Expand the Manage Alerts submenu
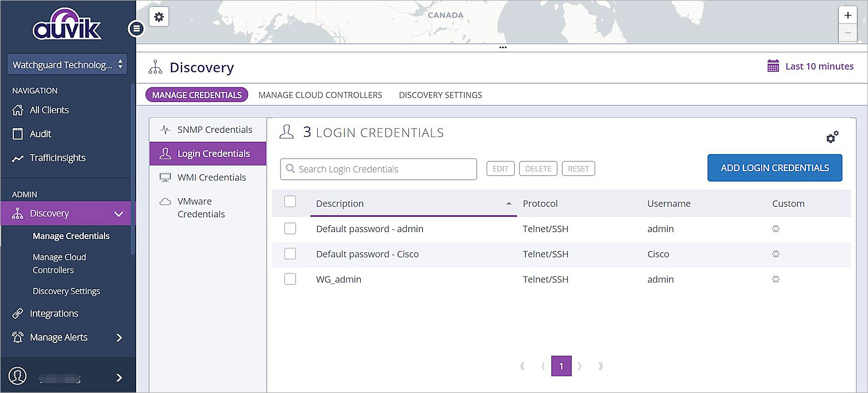Image resolution: width=868 pixels, height=393 pixels. click(x=119, y=338)
